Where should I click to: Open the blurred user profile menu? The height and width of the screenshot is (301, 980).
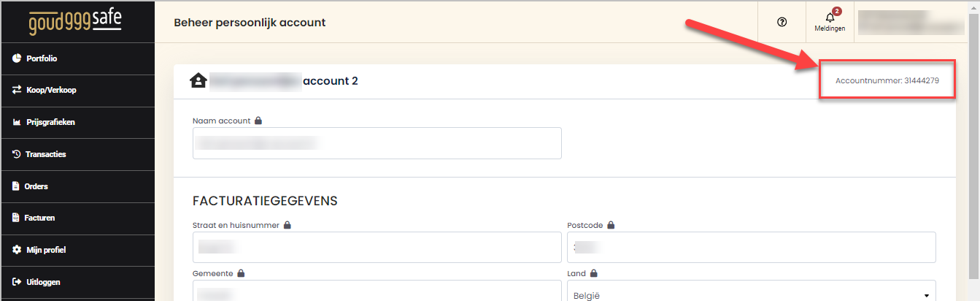click(x=911, y=23)
